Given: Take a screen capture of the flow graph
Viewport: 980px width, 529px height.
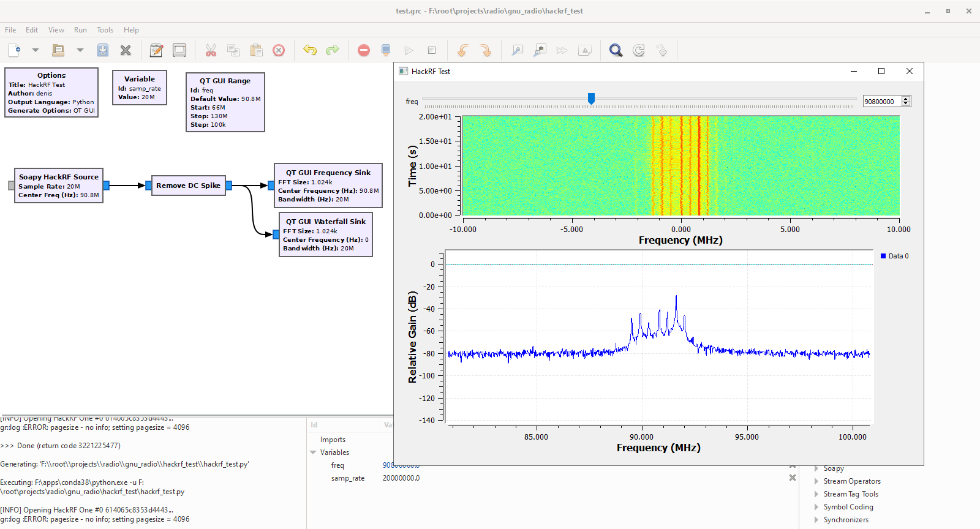Looking at the screenshot, I should [x=179, y=50].
